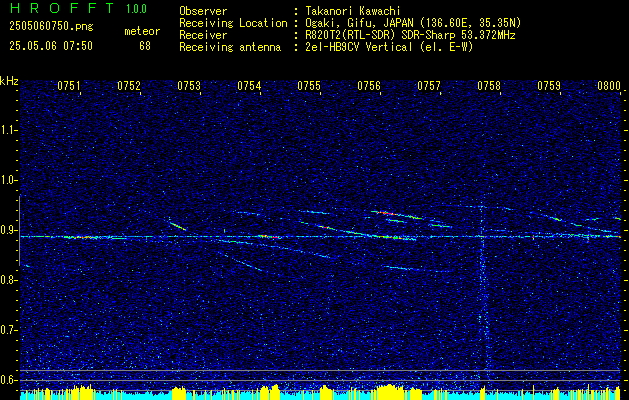The height and width of the screenshot is (400, 629).
Task: Click the Receiving antenna field label
Action: pyautogui.click(x=230, y=47)
